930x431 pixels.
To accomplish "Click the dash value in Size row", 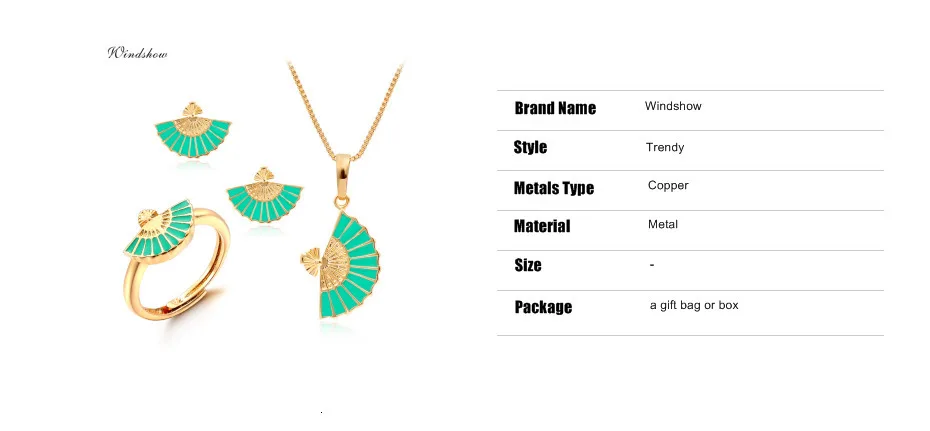I will 651,265.
